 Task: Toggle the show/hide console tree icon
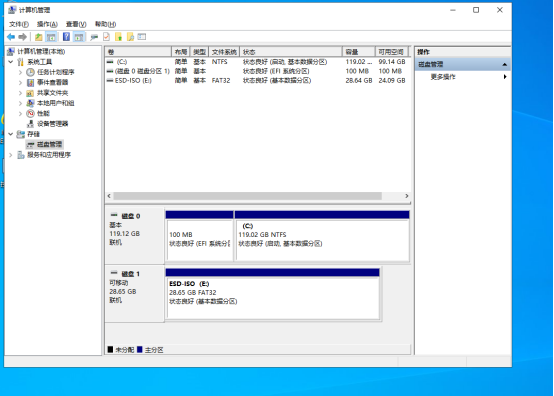point(51,37)
